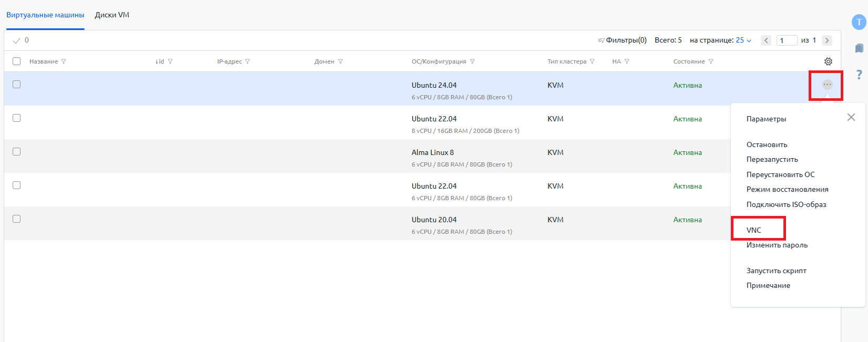Select the Ubuntu 24.04 VM checkbox
The image size is (868, 342).
point(16,85)
